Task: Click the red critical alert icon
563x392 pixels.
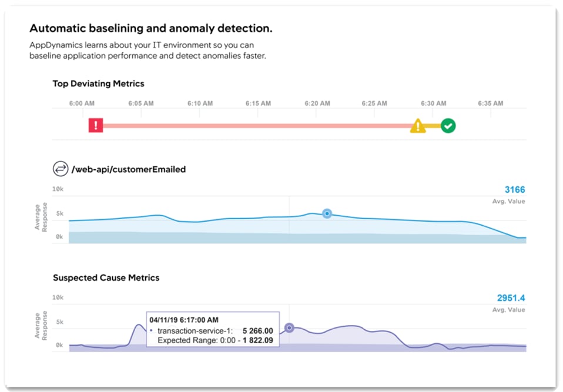Action: 96,125
